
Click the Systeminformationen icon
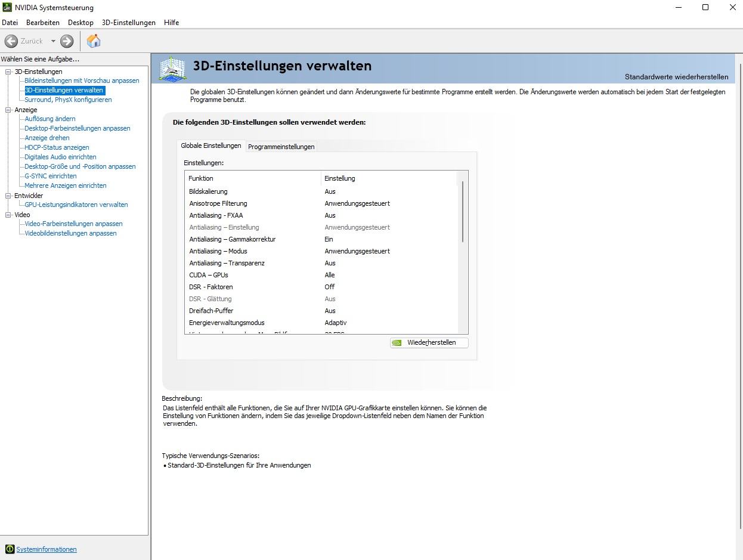click(10, 549)
